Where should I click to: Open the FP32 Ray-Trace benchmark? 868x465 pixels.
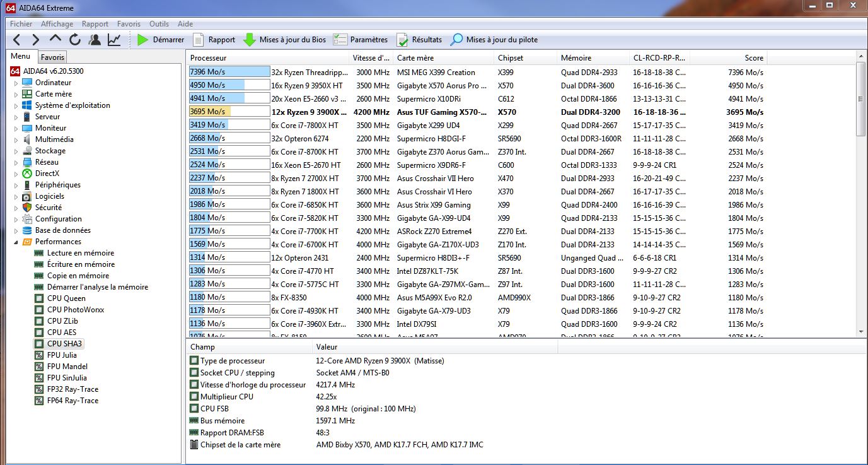click(72, 389)
